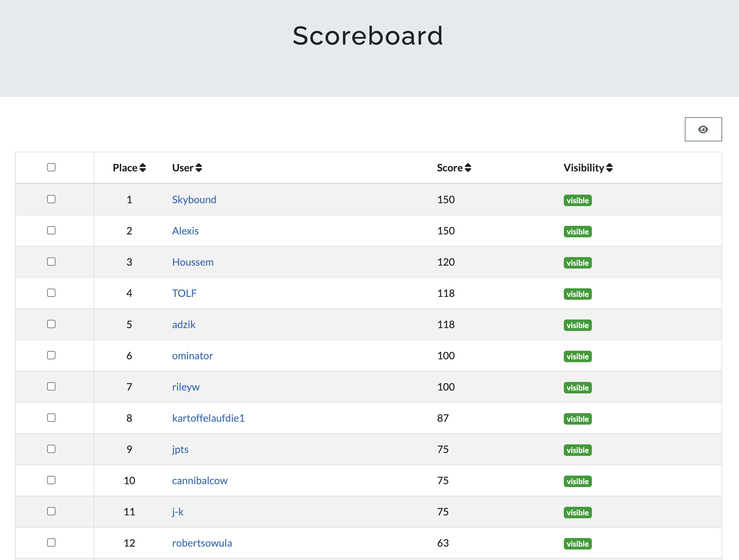Sort the table by User column
The image size is (739, 560).
(x=187, y=168)
